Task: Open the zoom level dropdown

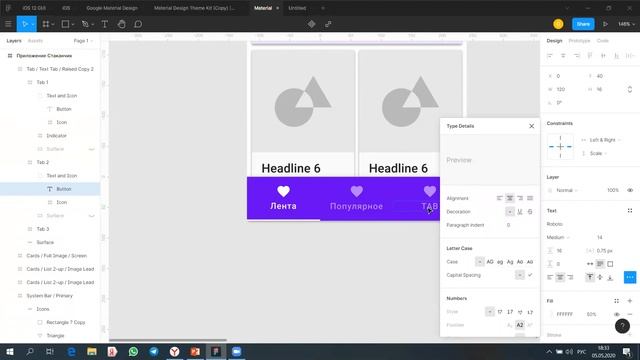Action: click(x=626, y=24)
